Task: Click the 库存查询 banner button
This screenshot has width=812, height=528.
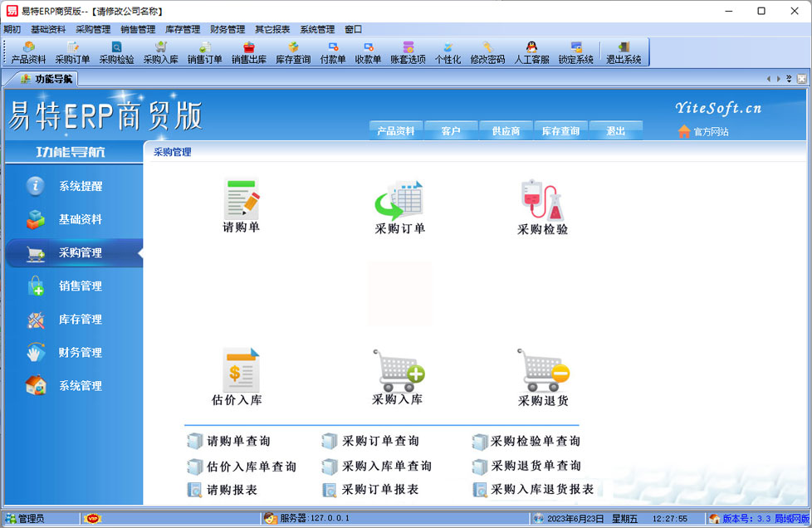Action: (560, 131)
